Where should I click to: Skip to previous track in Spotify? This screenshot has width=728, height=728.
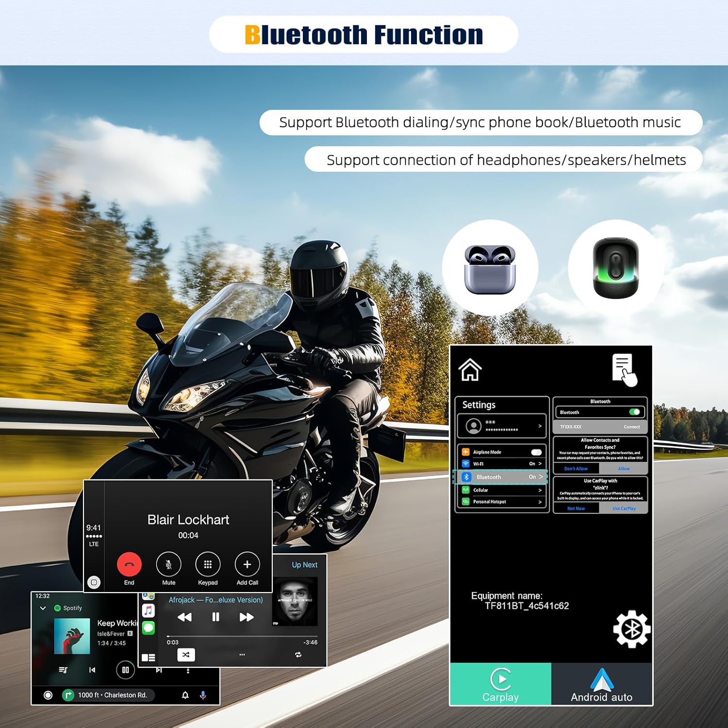point(92,670)
